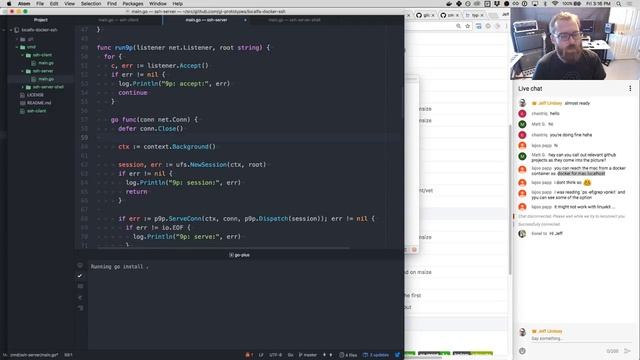Switch to the main.go — ssh-server-shell tab
Screen dimensions: 640x360
tap(294, 20)
